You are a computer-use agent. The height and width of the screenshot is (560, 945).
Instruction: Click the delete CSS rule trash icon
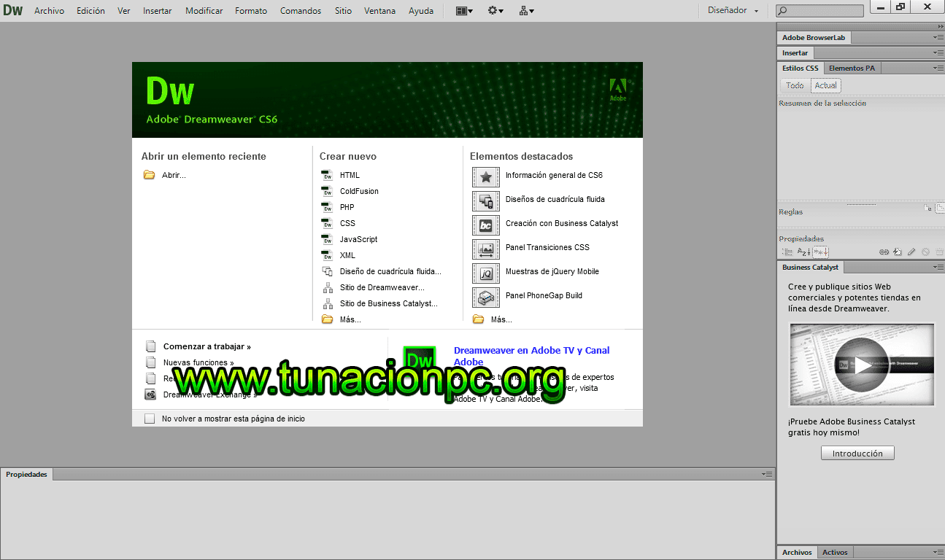point(939,252)
